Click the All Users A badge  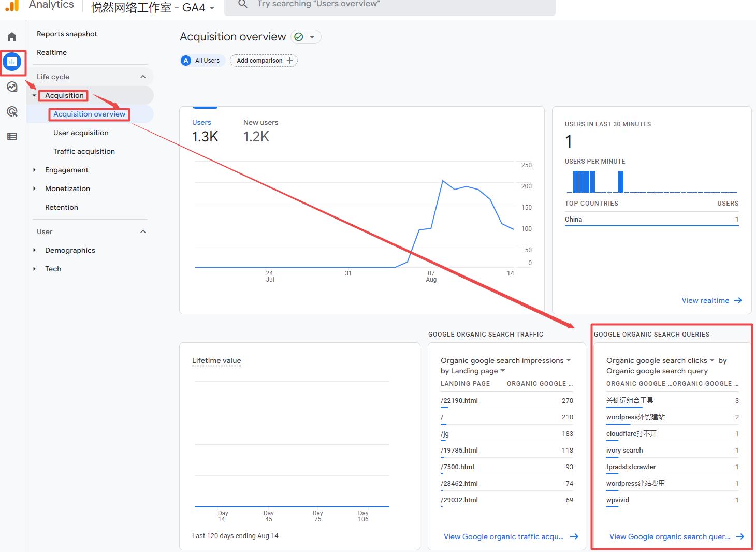coord(186,61)
